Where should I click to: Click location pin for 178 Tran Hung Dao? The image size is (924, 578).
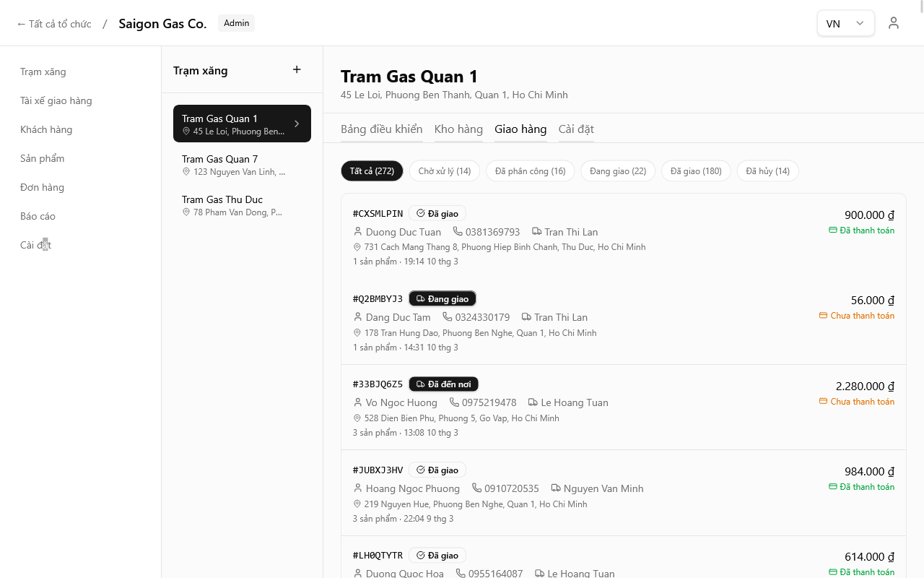(357, 333)
